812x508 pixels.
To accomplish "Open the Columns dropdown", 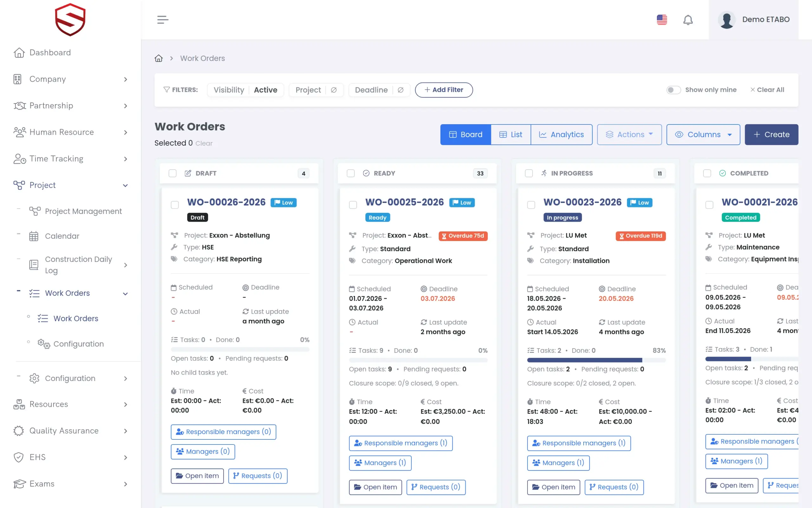I will pos(703,134).
